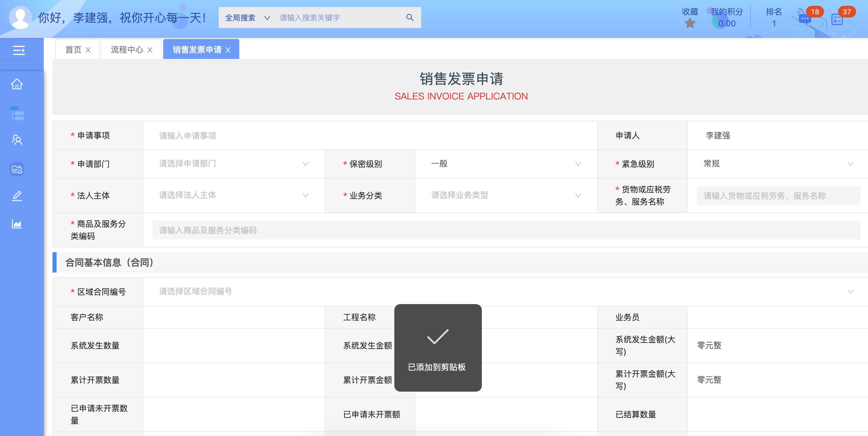Viewport: 868px width, 436px height.
Task: Open the process tree icon in sidebar
Action: coord(17,113)
